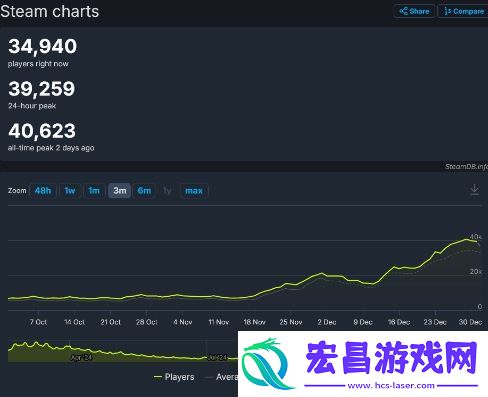Image resolution: width=488 pixels, height=397 pixels.
Task: Click the 40k y-axis label
Action: (x=475, y=236)
